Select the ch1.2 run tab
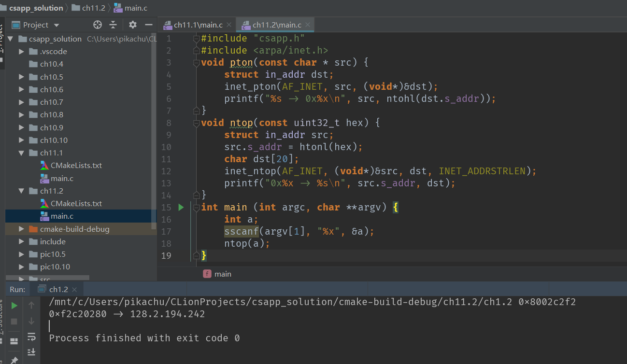 [57, 290]
